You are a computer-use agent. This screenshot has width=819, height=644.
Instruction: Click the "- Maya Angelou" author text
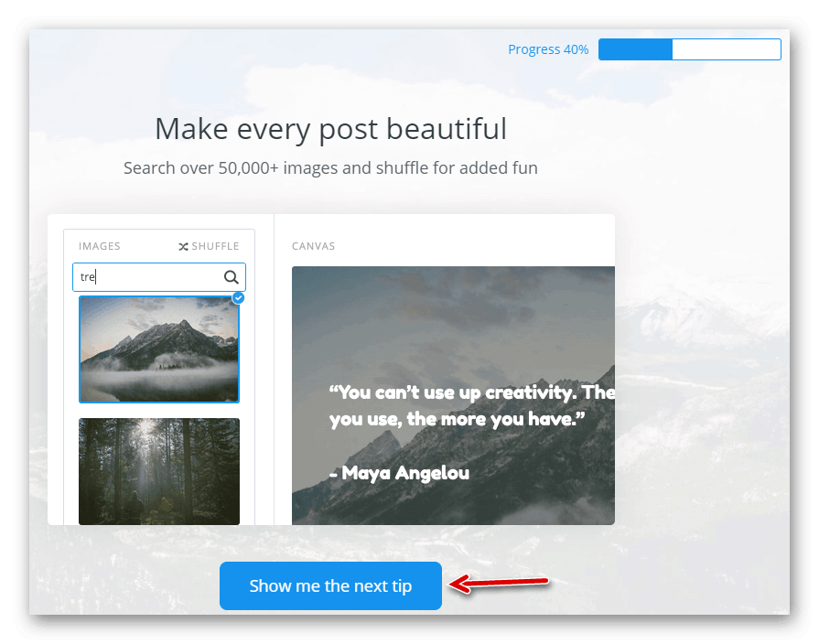pos(399,473)
